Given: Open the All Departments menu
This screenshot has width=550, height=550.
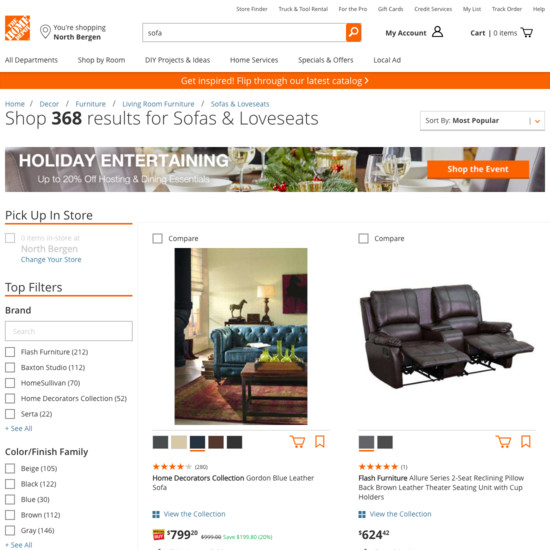Looking at the screenshot, I should click(31, 60).
